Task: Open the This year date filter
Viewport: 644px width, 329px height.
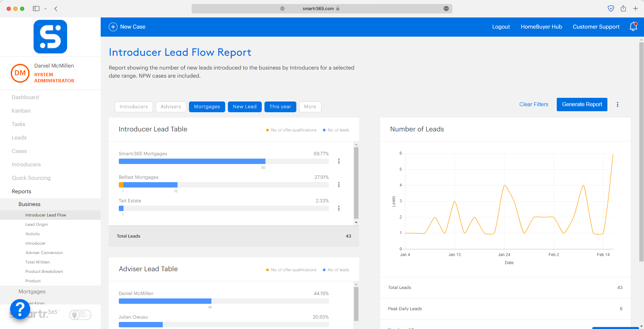Action: point(280,107)
